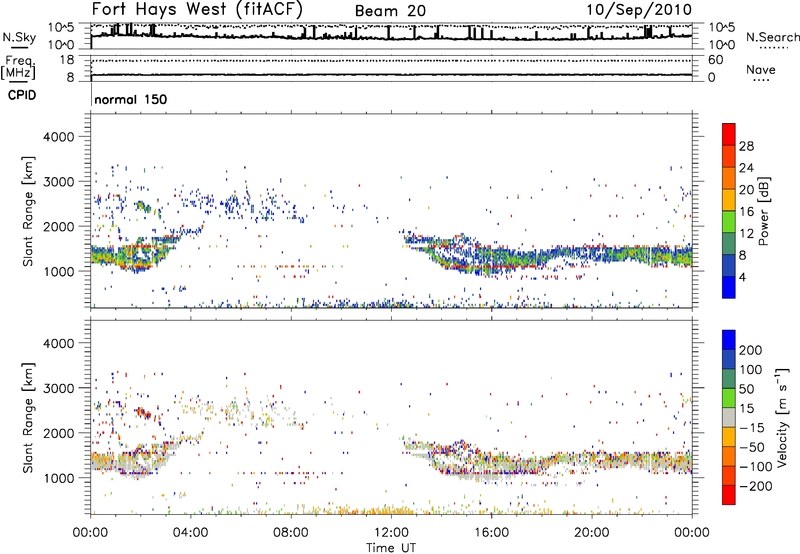Click the 'Slant Range [km]' label of velocity panel
The width and height of the screenshot is (800, 554).
point(29,418)
